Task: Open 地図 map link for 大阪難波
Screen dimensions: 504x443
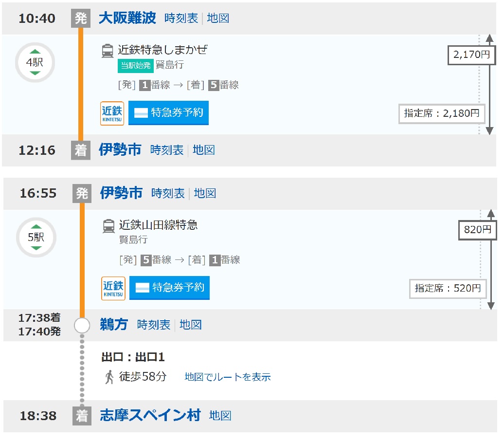Action: (x=218, y=18)
